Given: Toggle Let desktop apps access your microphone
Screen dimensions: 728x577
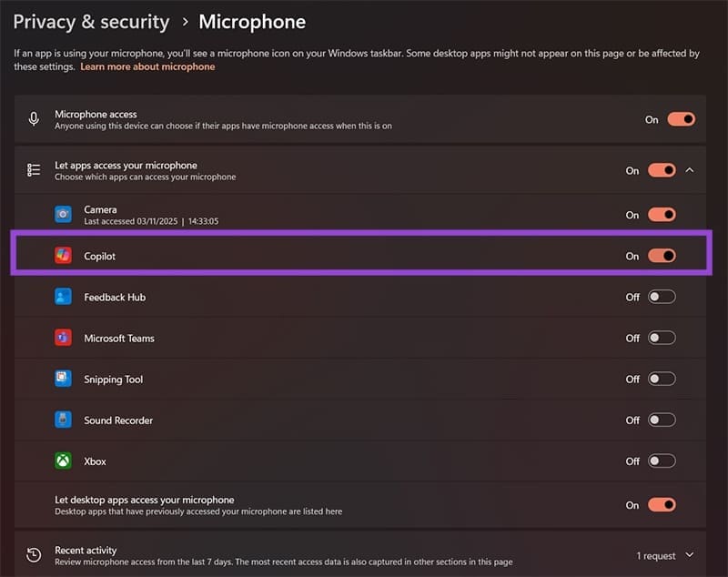Looking at the screenshot, I should coord(662,505).
